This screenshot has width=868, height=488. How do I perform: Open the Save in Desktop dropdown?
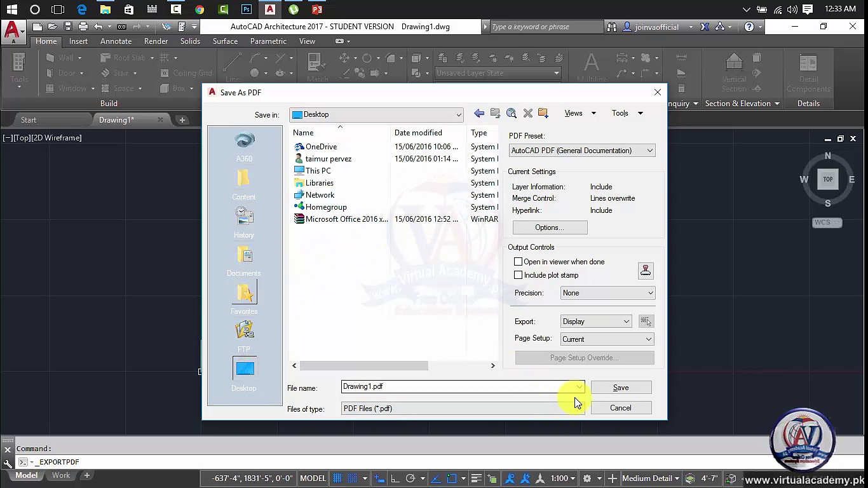376,115
